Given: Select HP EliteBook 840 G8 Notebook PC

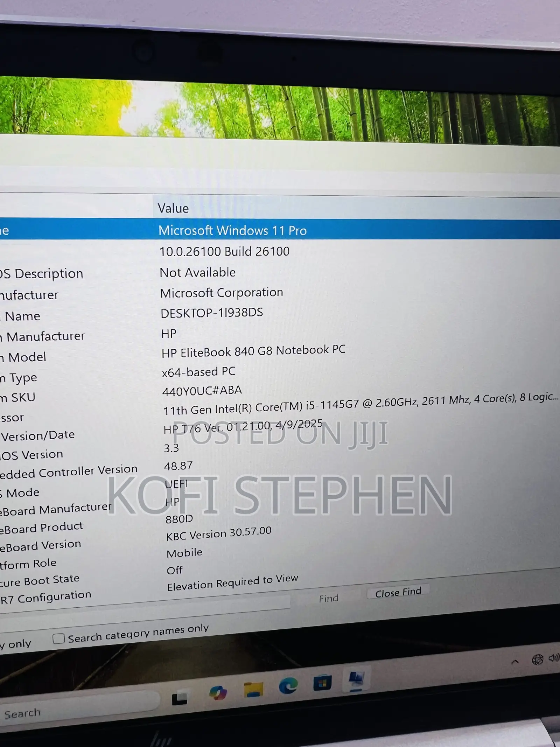Looking at the screenshot, I should [253, 351].
